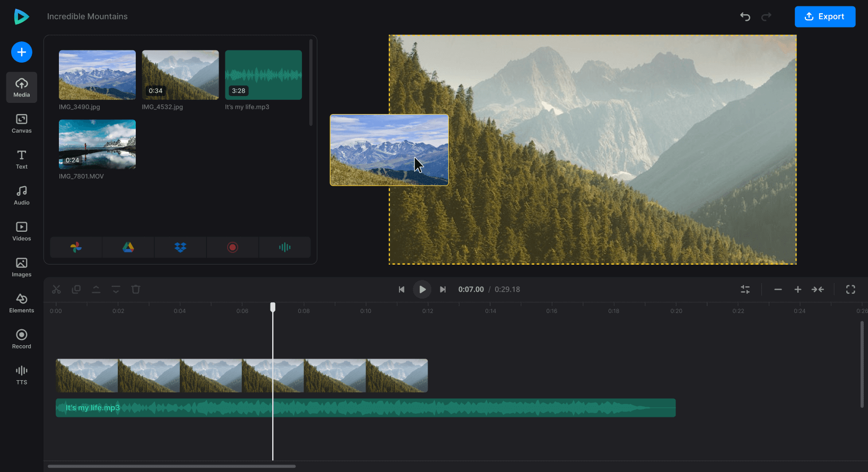Open timeline settings sliders icon
Viewport: 868px width, 472px height.
click(745, 290)
